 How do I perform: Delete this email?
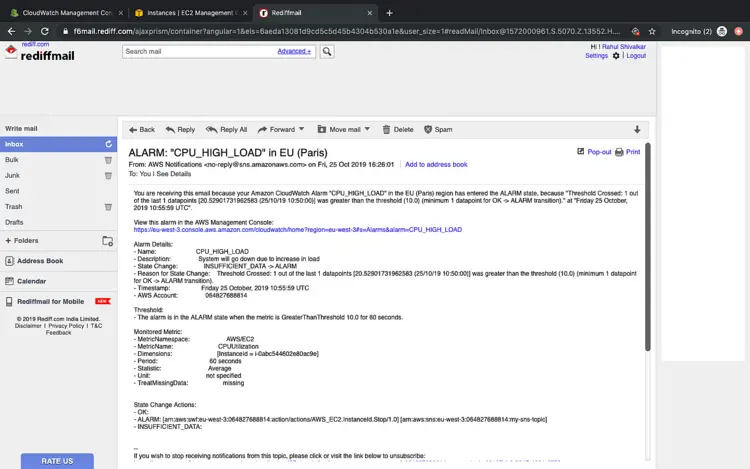pyautogui.click(x=397, y=130)
